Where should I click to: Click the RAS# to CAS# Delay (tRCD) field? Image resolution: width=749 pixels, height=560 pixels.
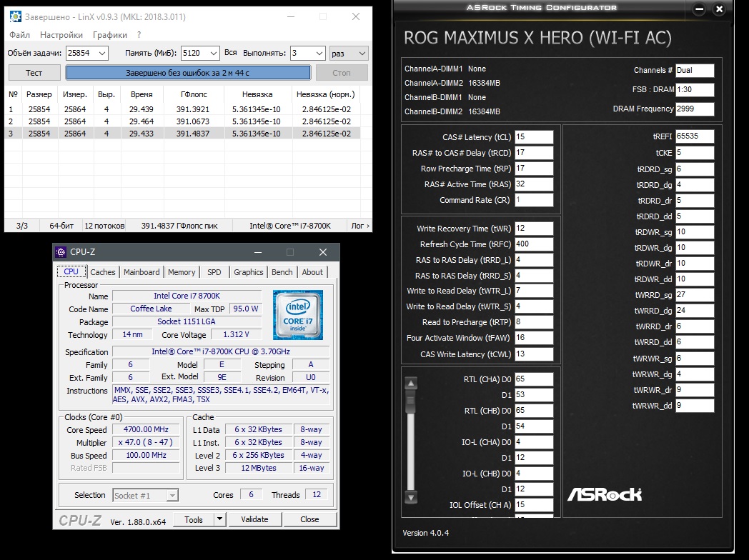(534, 153)
